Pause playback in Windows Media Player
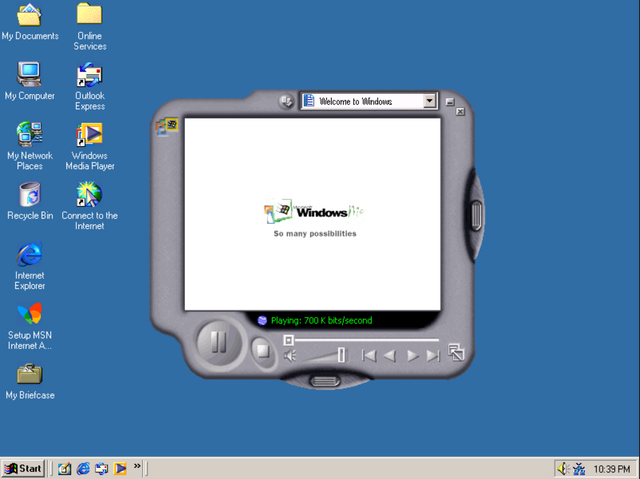Screen dimensions: 640x479 pyautogui.click(x=219, y=342)
